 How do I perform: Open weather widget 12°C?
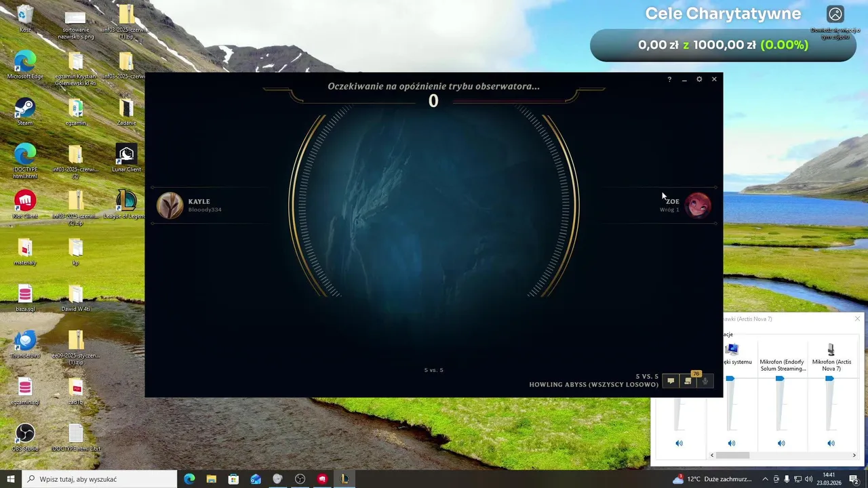click(712, 479)
